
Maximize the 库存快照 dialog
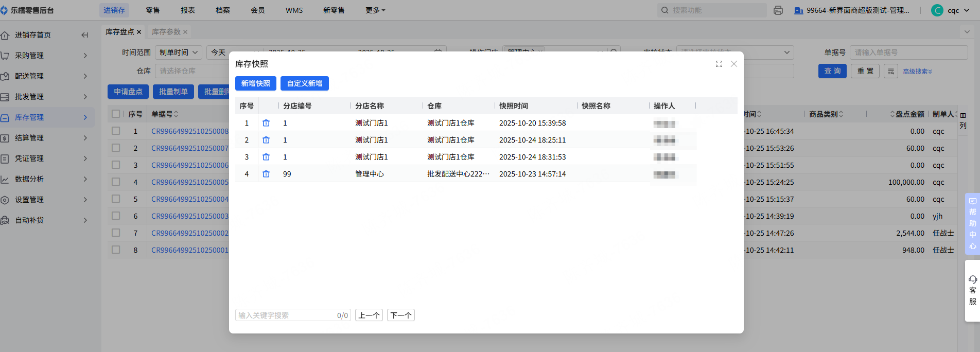point(719,64)
